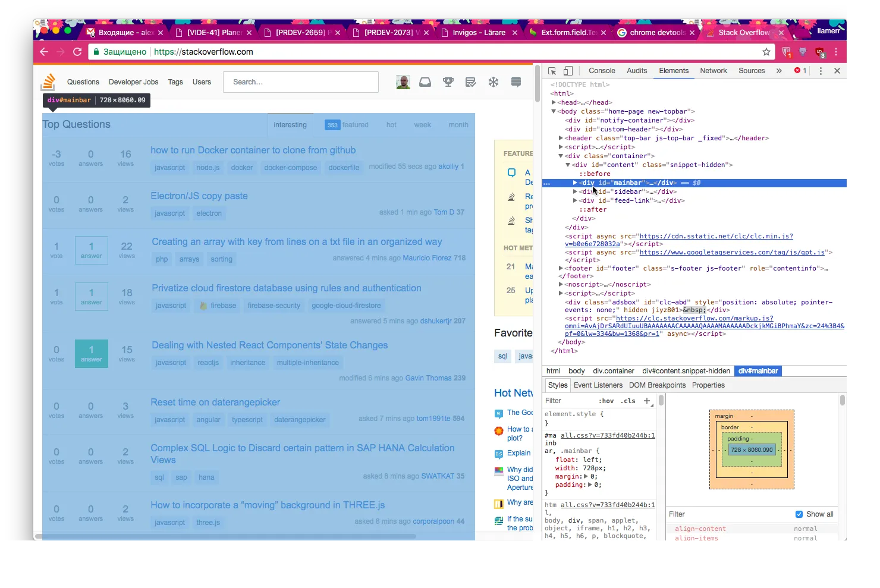The image size is (880, 588).
Task: Bookmark this page with the star icon
Action: 766,52
